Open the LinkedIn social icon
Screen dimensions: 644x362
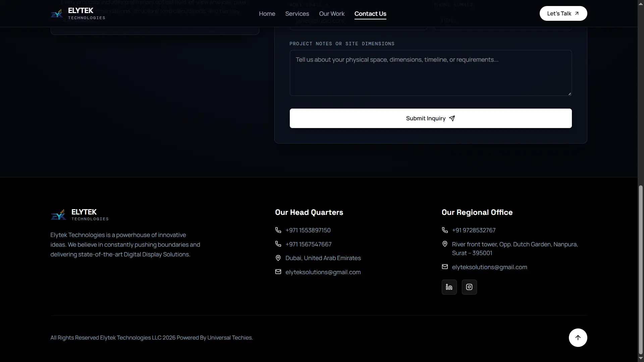tap(449, 287)
